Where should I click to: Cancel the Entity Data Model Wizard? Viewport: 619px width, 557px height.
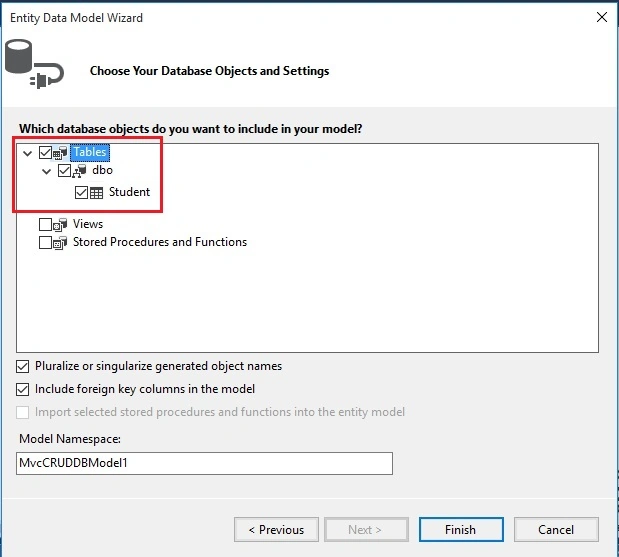(556, 529)
